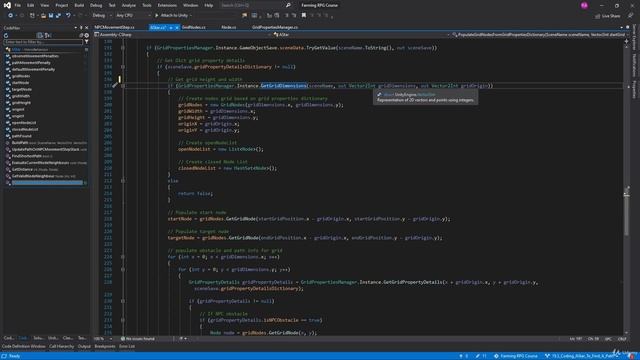Collapse the if gridPropertyDetails != null fold marker
The image size is (640, 360).
[x=123, y=301]
